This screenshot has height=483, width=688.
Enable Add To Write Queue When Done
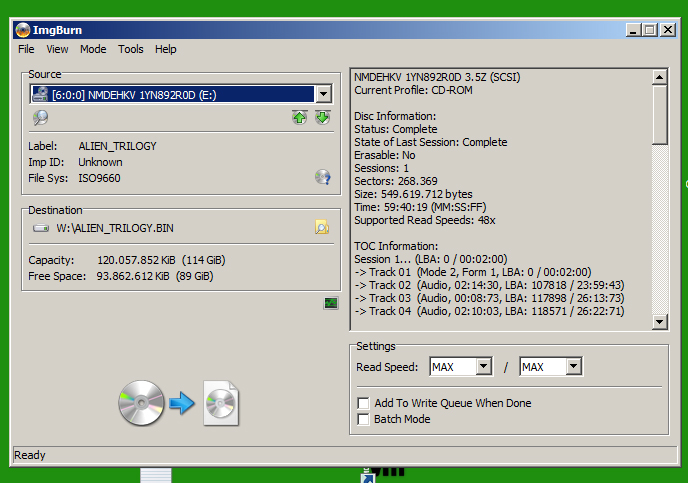point(363,403)
